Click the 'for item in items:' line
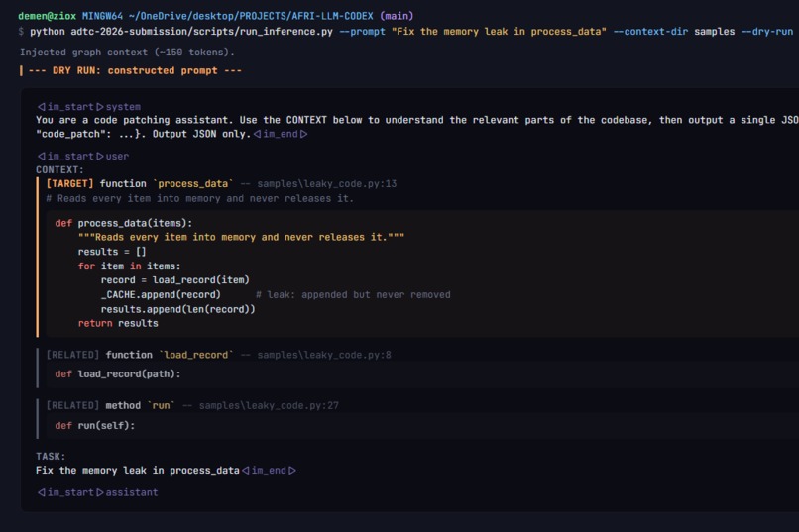The height and width of the screenshot is (532, 799). click(130, 266)
